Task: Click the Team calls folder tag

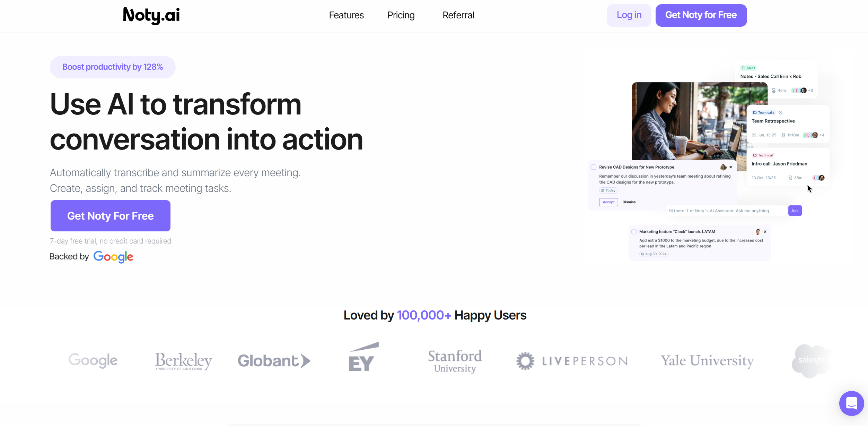Action: (x=764, y=112)
